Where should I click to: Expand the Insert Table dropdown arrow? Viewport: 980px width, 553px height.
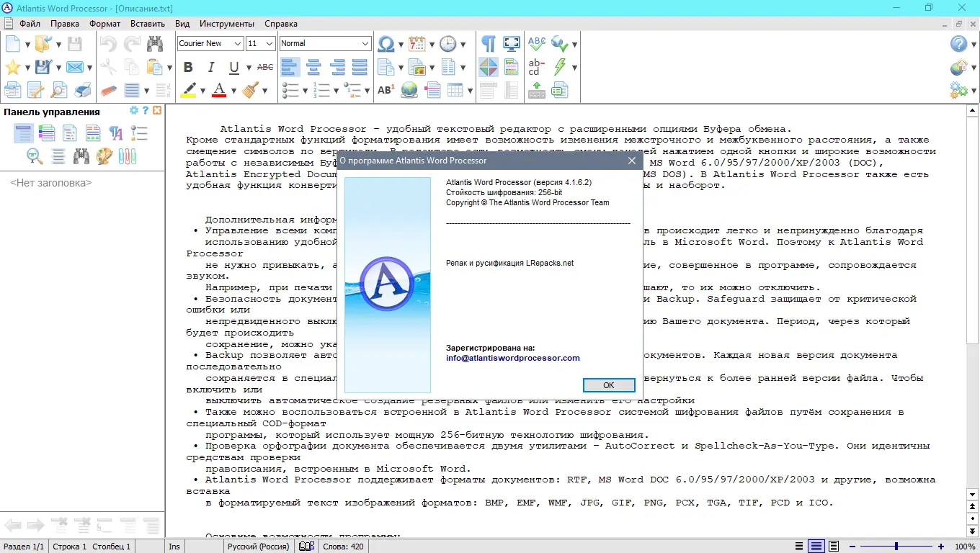(471, 91)
